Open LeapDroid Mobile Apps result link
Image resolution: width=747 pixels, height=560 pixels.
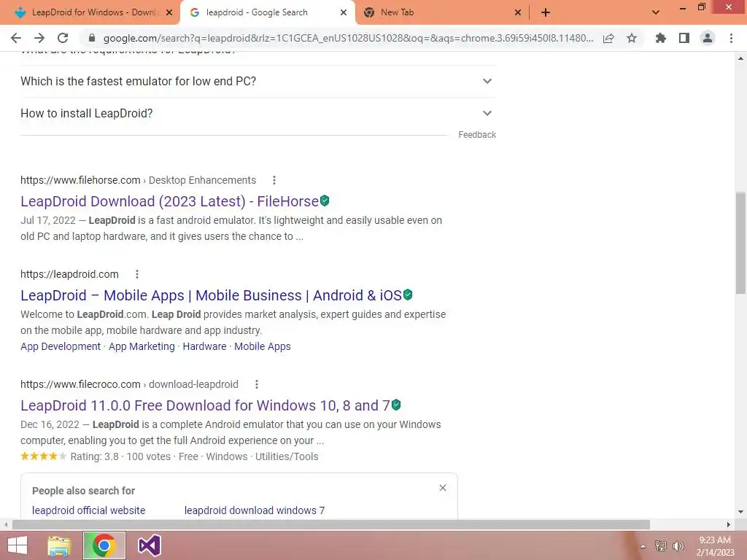click(211, 295)
